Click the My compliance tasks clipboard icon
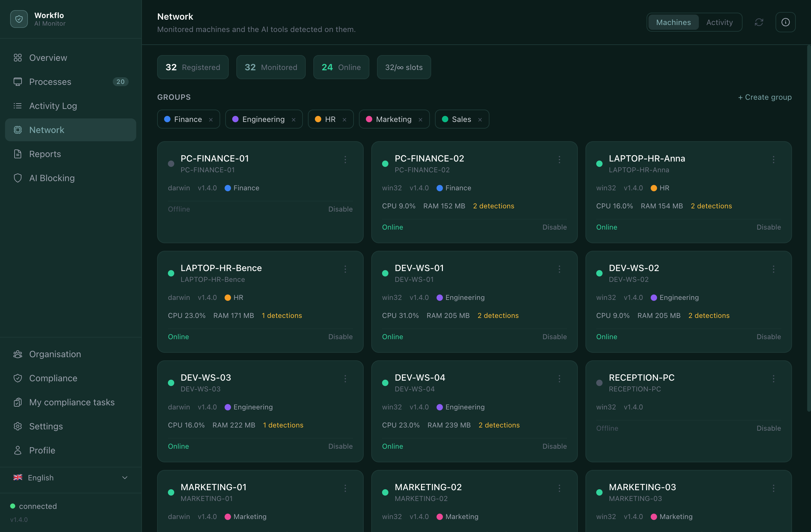 (18, 402)
